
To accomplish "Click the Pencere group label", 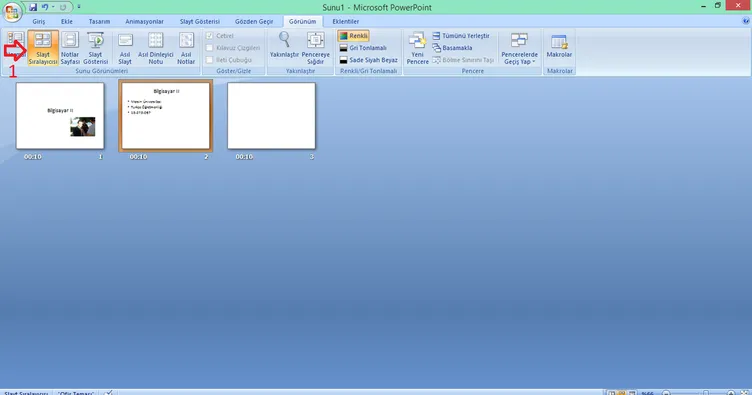I will click(x=472, y=71).
